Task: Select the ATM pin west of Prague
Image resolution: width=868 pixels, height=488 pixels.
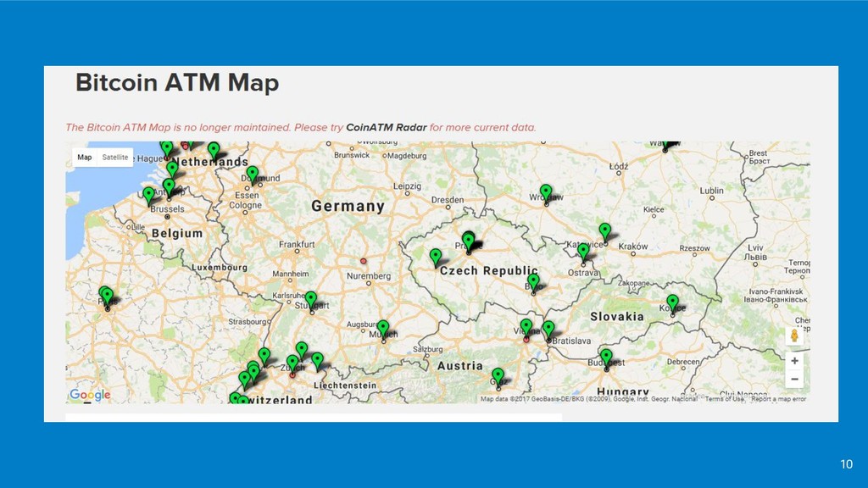Action: pos(436,257)
